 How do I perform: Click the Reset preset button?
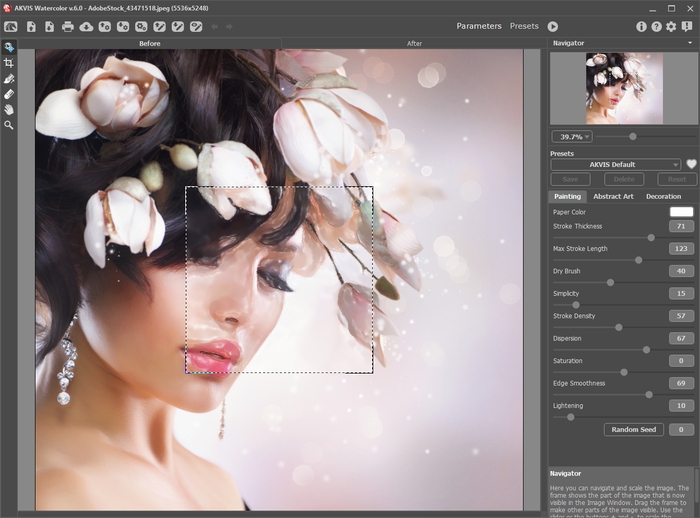click(677, 179)
